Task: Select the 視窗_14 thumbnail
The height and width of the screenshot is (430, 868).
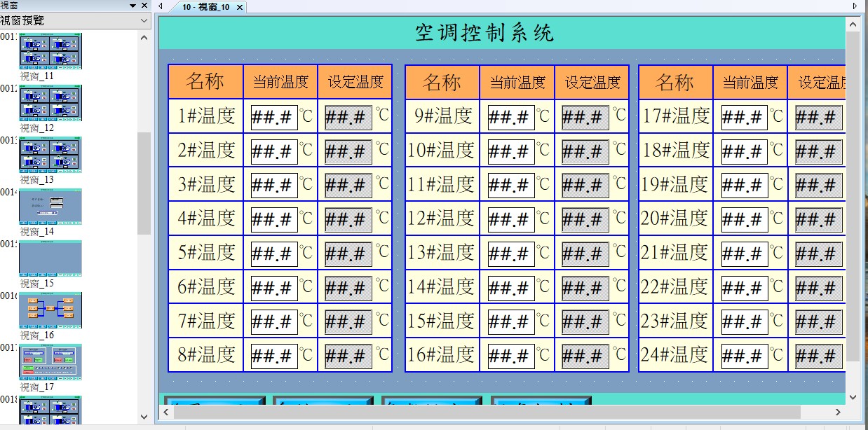Action: pos(50,207)
